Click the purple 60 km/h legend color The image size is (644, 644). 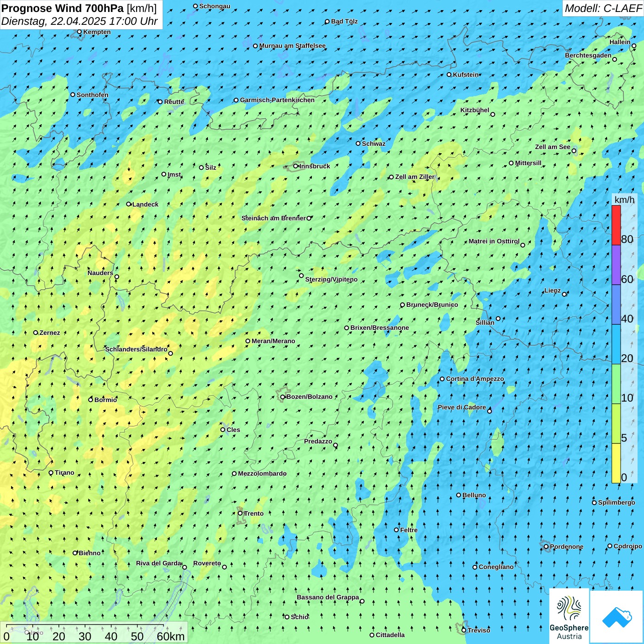[616, 264]
